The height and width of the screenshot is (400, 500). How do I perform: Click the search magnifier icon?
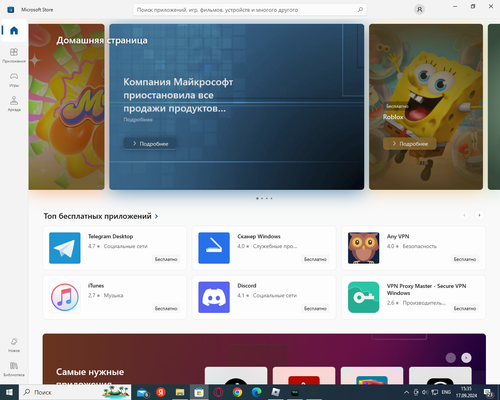tap(360, 10)
